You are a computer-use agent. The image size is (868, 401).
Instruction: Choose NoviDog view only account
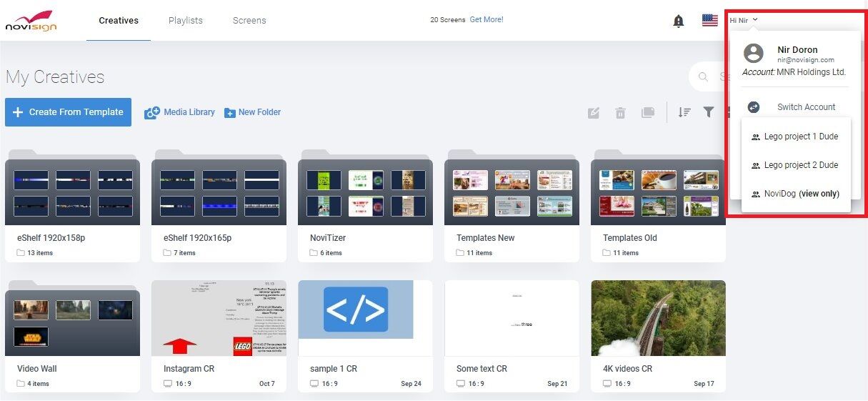coord(801,194)
